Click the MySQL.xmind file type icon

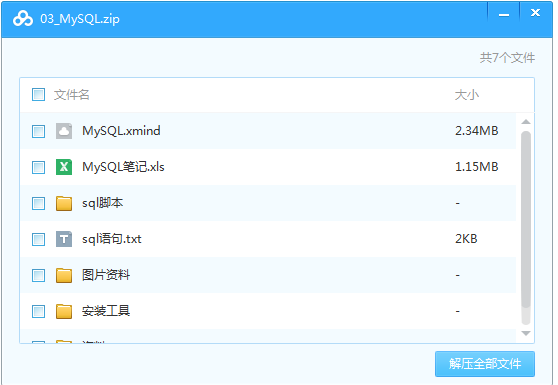coord(64,131)
